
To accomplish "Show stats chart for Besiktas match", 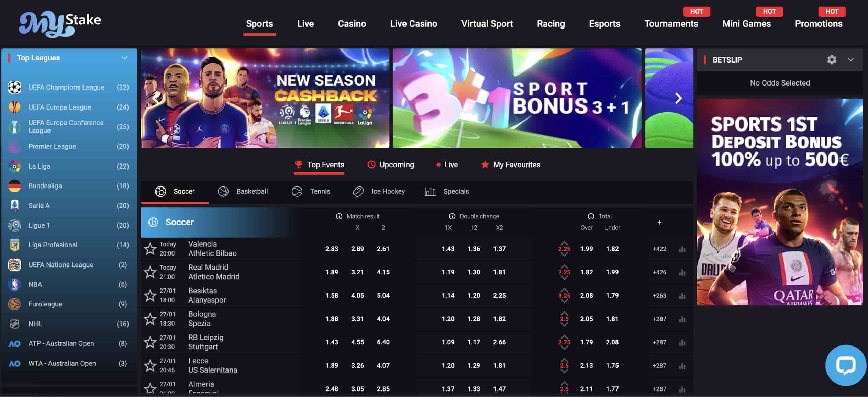I will point(682,296).
